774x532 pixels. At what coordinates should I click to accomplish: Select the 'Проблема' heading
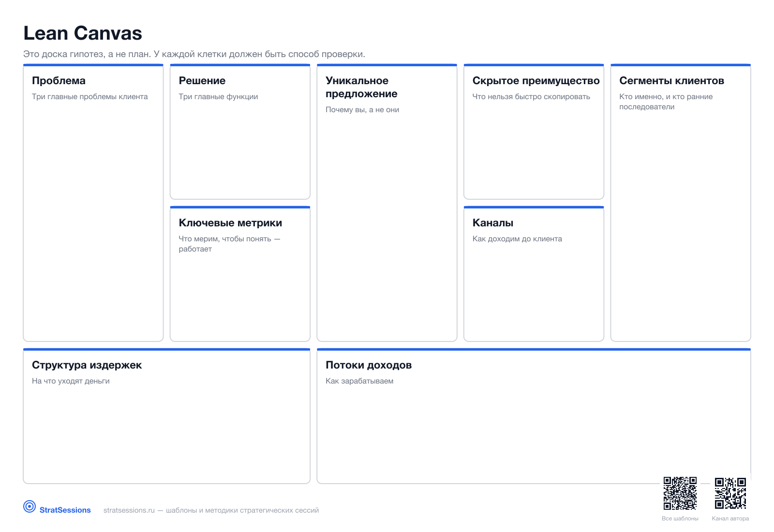tap(59, 81)
